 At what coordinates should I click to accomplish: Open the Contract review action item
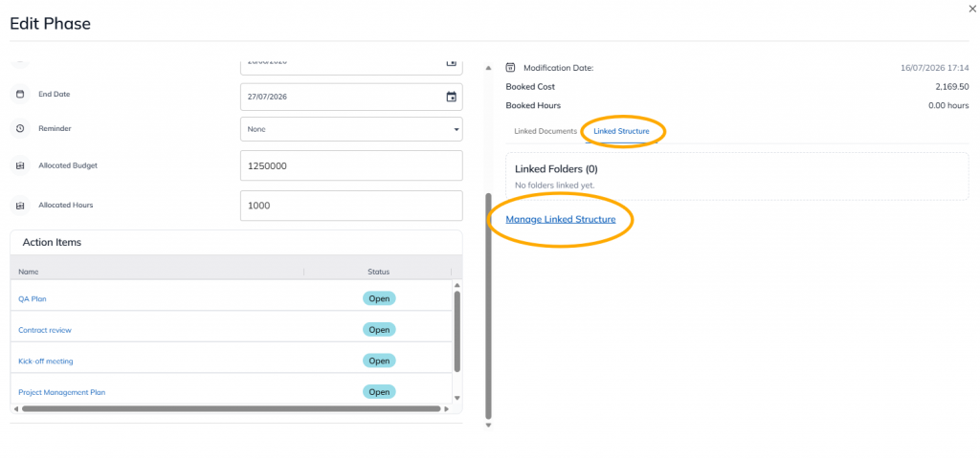[x=45, y=330]
